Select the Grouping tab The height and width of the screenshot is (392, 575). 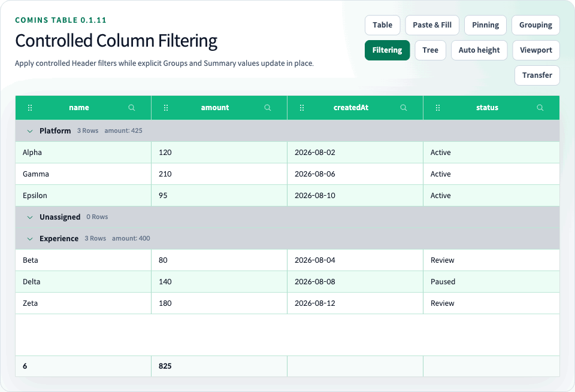(535, 25)
